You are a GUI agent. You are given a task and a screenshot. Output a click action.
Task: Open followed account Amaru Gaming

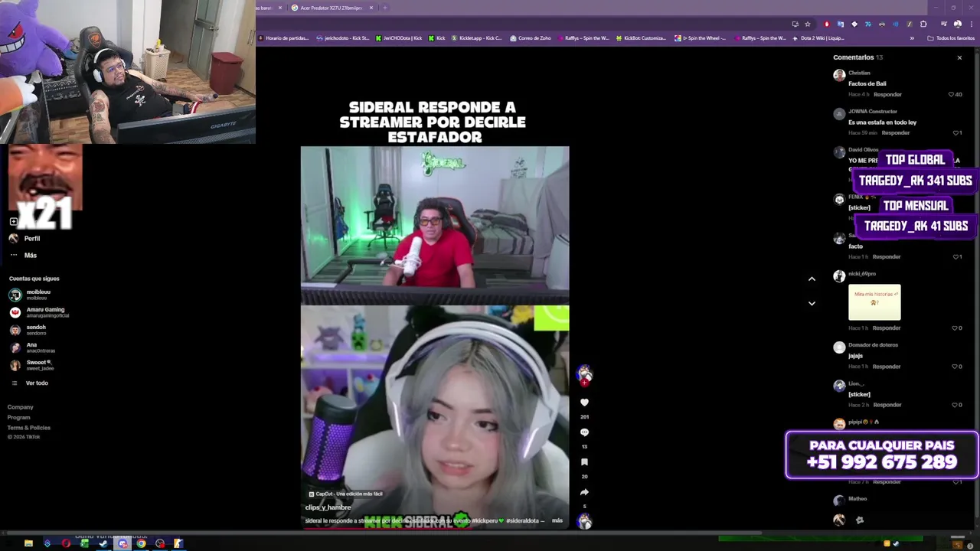[39, 312]
